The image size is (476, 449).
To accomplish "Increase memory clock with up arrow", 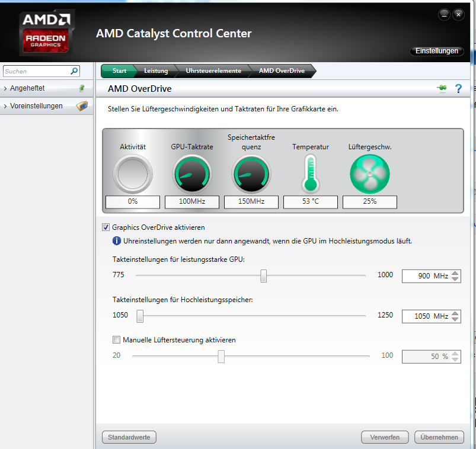I will [455, 313].
